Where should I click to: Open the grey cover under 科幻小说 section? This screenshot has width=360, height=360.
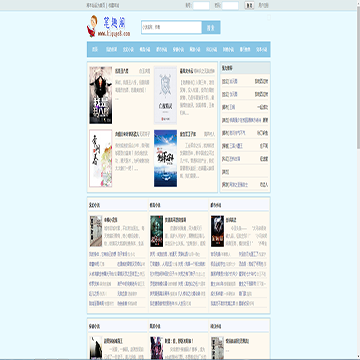(217, 348)
